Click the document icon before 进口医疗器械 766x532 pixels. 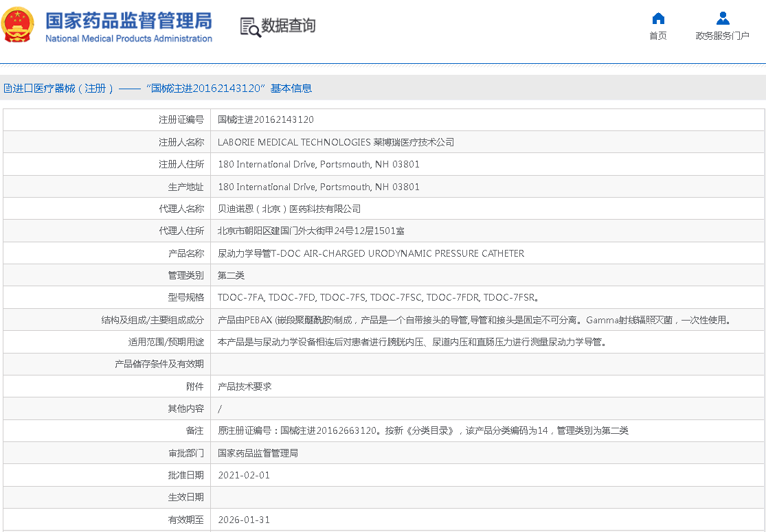pos(8,89)
